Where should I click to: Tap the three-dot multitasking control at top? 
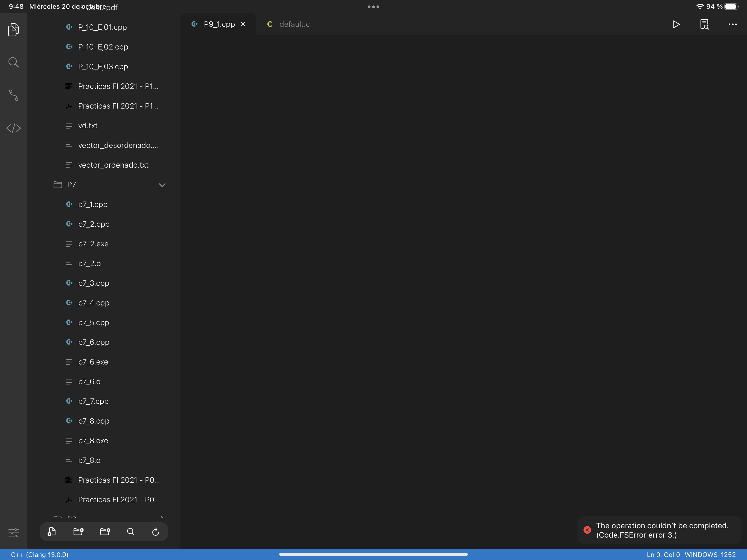[x=373, y=7]
